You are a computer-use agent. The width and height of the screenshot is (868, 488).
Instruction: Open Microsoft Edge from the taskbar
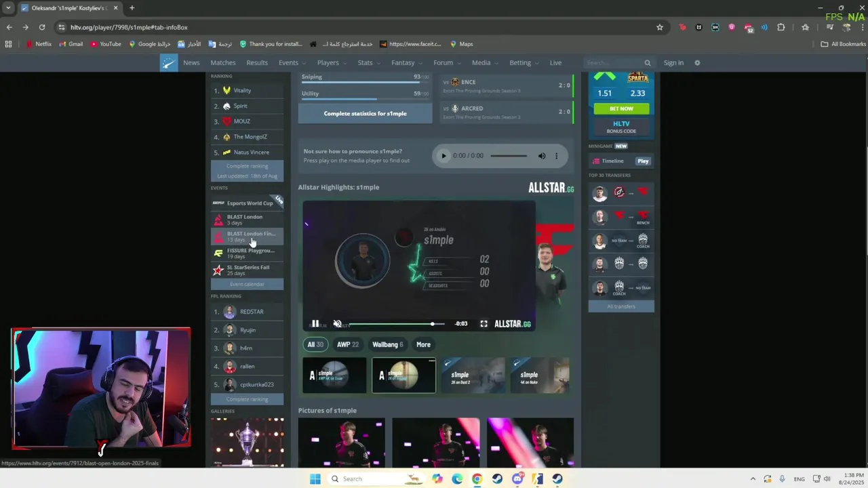457,479
